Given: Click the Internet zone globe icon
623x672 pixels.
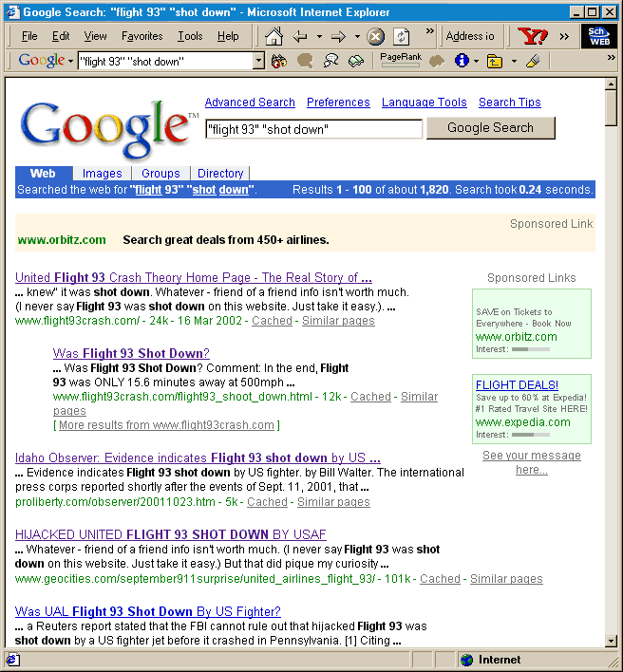Looking at the screenshot, I should [x=466, y=660].
